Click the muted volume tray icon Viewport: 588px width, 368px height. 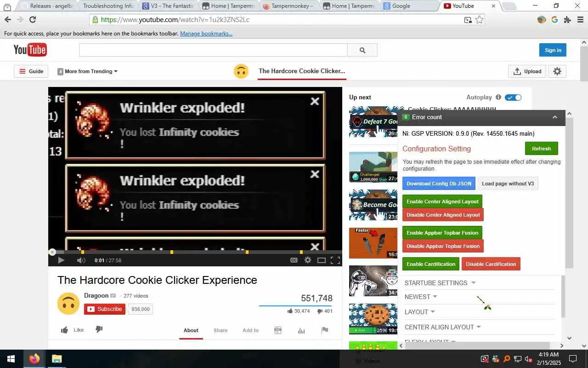528,359
